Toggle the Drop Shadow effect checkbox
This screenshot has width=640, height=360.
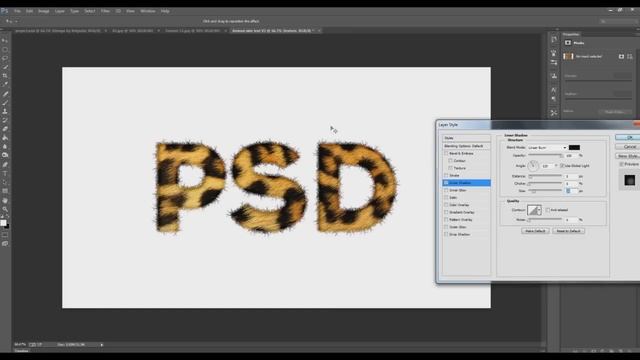446,234
